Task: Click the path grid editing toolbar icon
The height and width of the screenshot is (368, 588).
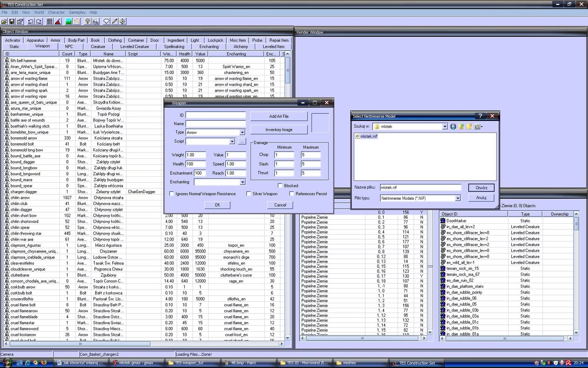Action: [x=77, y=22]
